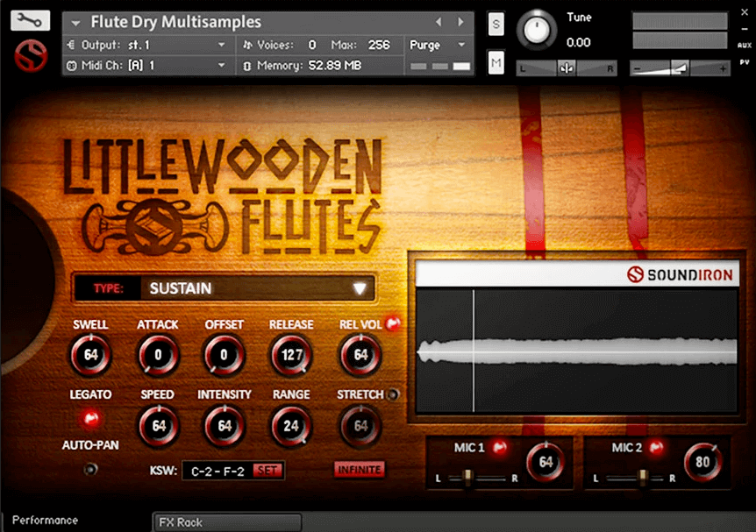Click the pan balance icon between L and R
Image resolution: width=756 pixels, height=532 pixels.
[566, 67]
